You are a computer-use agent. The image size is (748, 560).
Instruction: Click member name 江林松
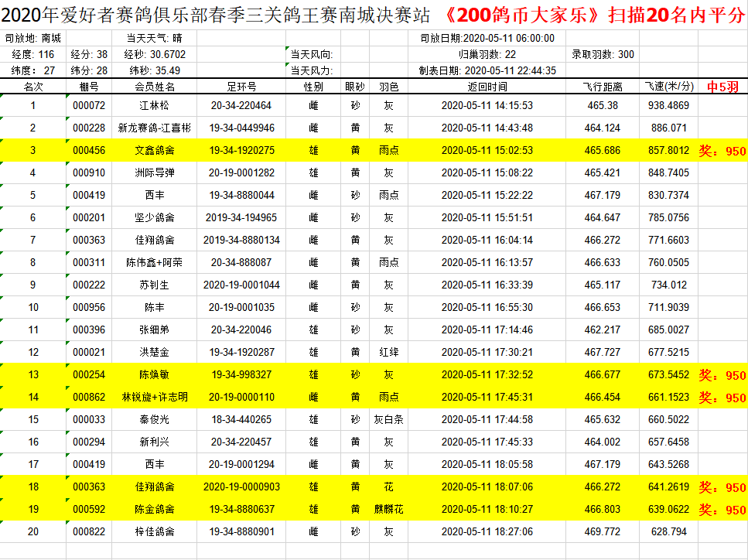pos(154,105)
